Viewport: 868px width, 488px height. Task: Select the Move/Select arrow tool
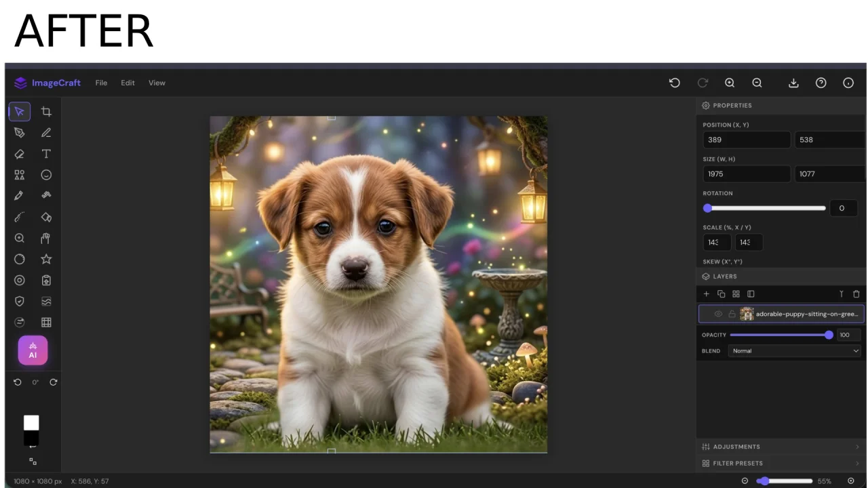coord(19,111)
